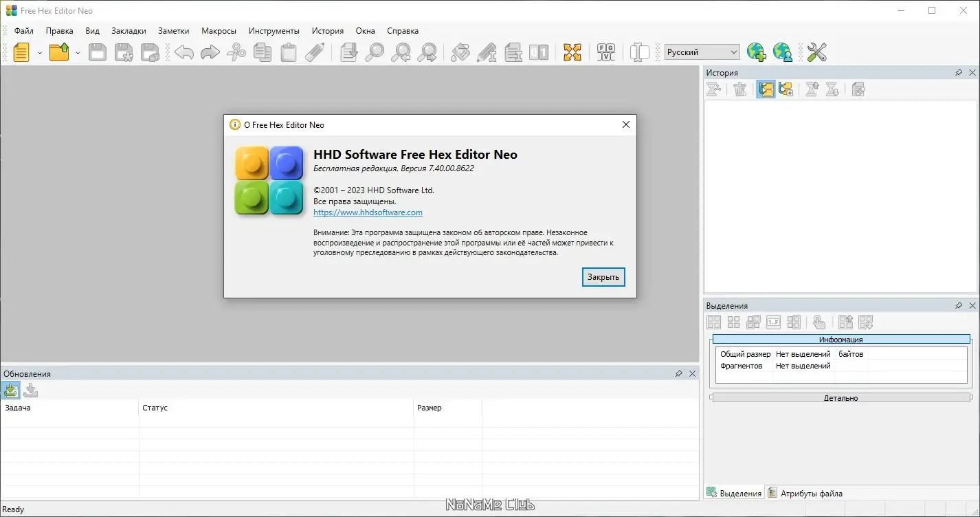This screenshot has width=980, height=517.
Task: Close the About dialog with X
Action: pyautogui.click(x=625, y=124)
